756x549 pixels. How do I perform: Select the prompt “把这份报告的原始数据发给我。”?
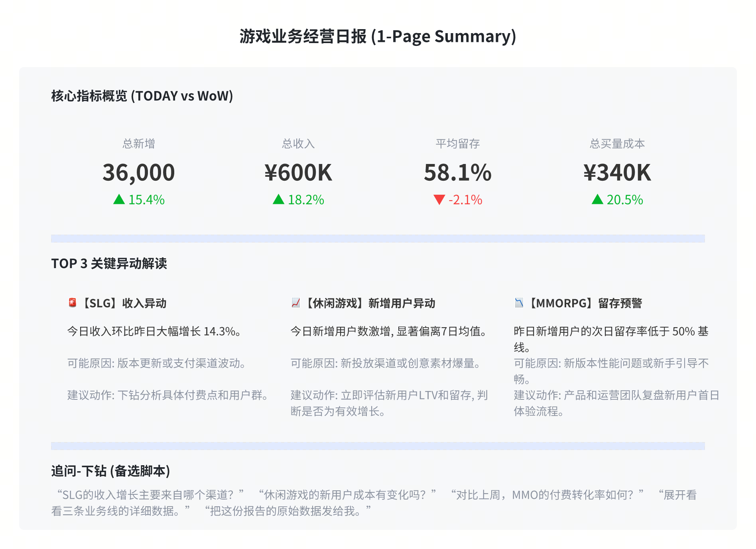pos(287,511)
